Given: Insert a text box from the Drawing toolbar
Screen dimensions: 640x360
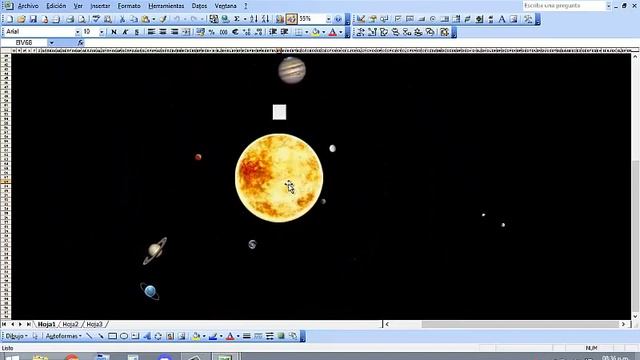Looking at the screenshot, I should (135, 336).
